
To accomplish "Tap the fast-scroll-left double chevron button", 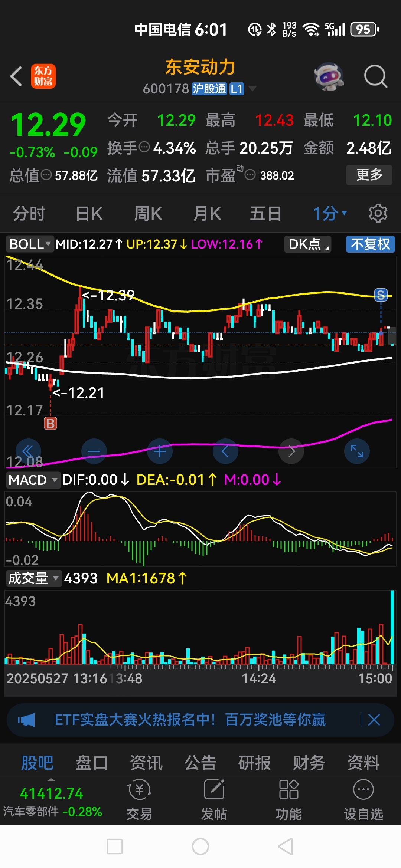I will click(x=28, y=451).
